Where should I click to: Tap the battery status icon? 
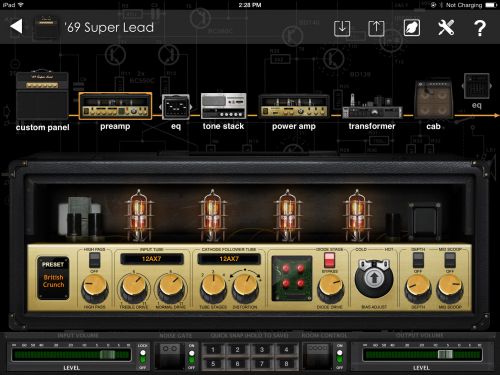pyautogui.click(x=492, y=5)
